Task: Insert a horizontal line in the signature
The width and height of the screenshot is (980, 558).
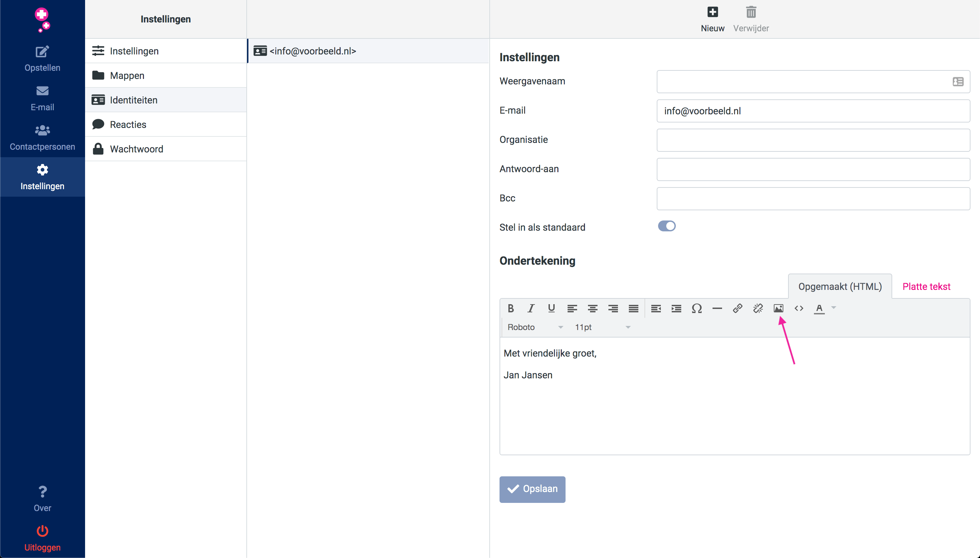Action: coord(717,308)
